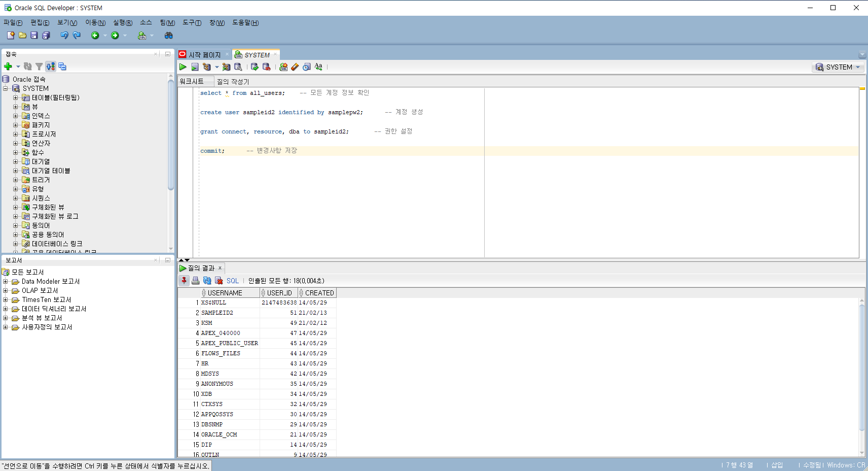Open the 편집(E) menu
868x471 pixels.
[40, 23]
